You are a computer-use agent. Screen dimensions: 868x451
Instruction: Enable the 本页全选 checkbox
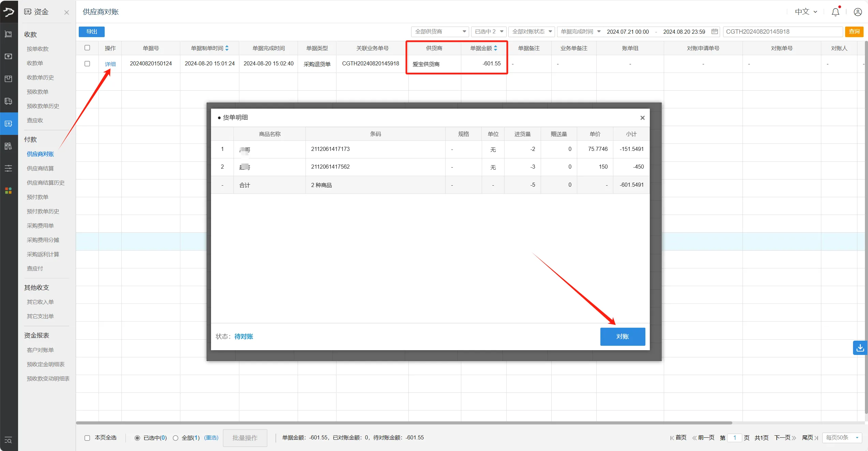pos(87,438)
